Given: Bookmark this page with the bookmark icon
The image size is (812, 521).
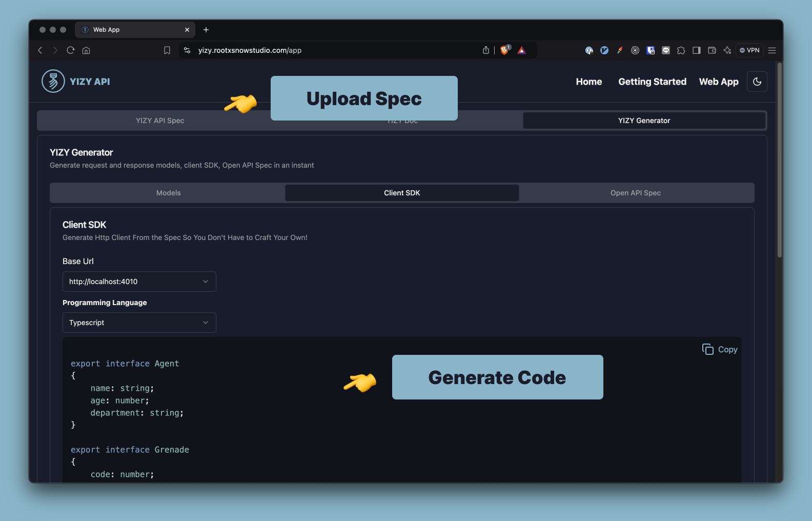Looking at the screenshot, I should point(167,50).
